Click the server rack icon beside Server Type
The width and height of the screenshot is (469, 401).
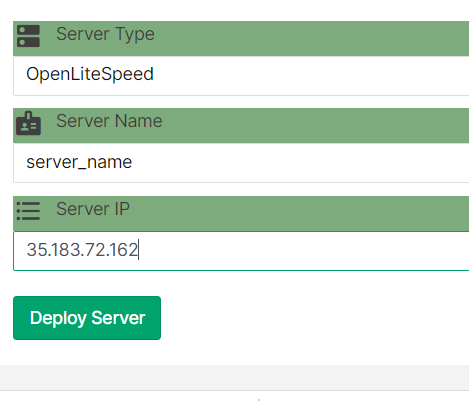click(x=28, y=36)
